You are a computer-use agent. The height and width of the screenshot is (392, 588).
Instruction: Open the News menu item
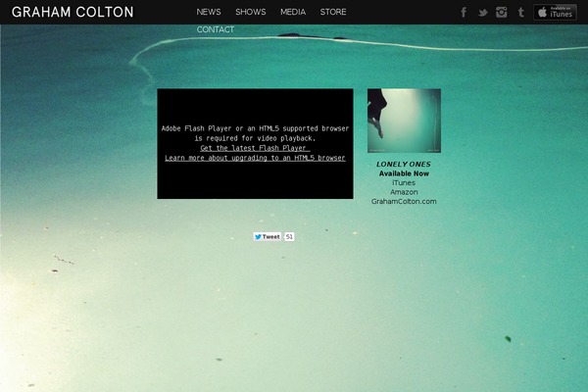[x=209, y=12]
